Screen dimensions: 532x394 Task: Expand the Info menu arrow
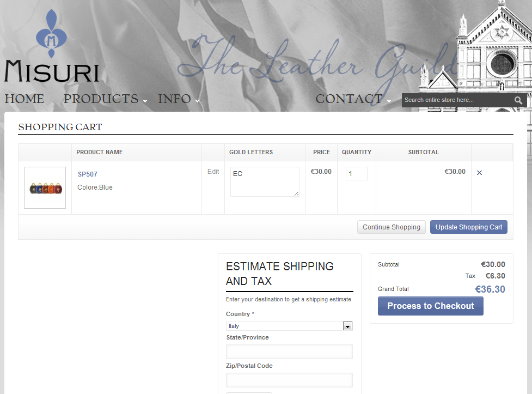(197, 101)
